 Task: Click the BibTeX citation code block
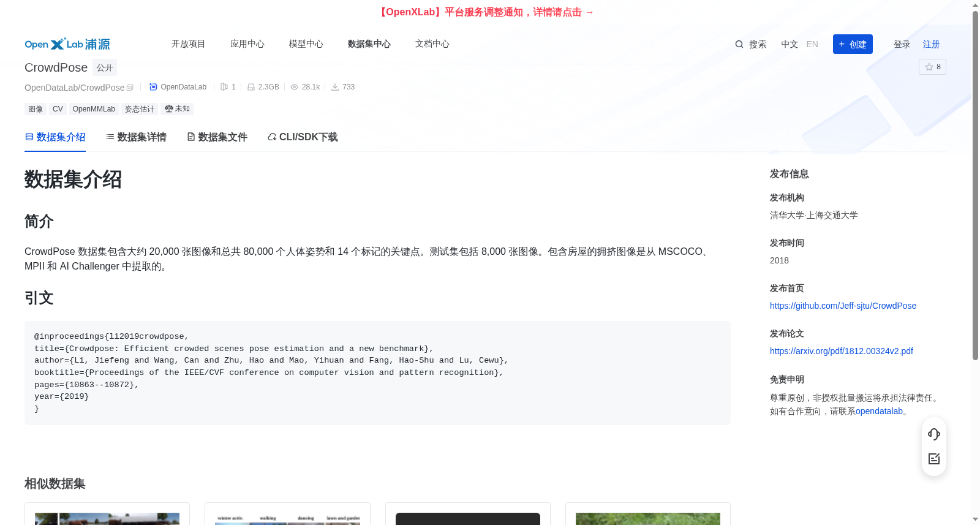(x=377, y=373)
